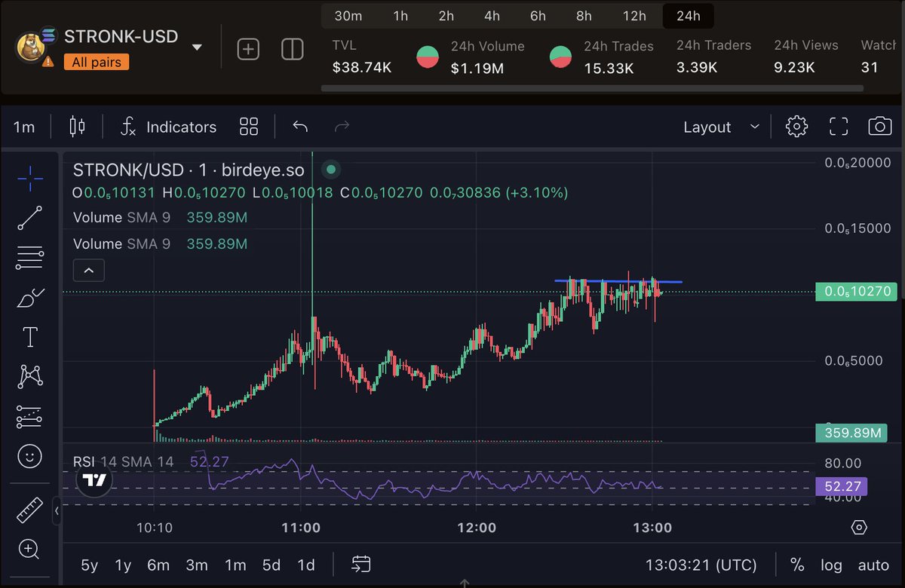Collapse the indicator legend arrow

(88, 270)
